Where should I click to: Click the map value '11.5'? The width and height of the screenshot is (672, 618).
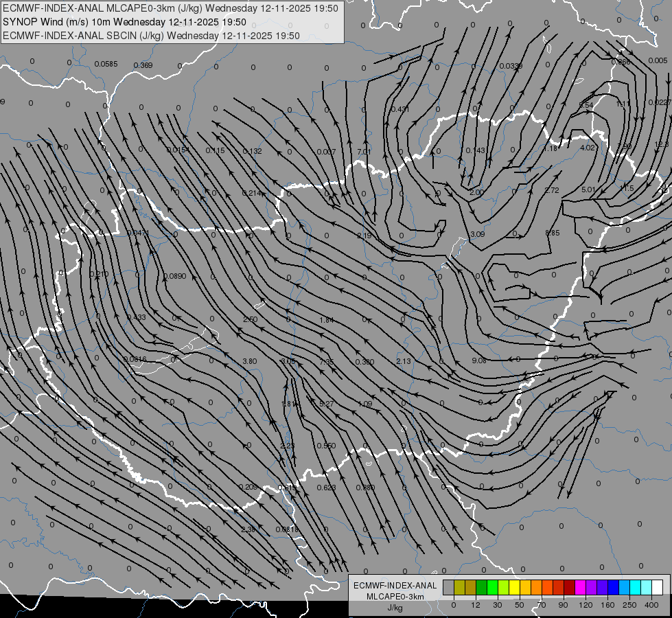pos(627,188)
